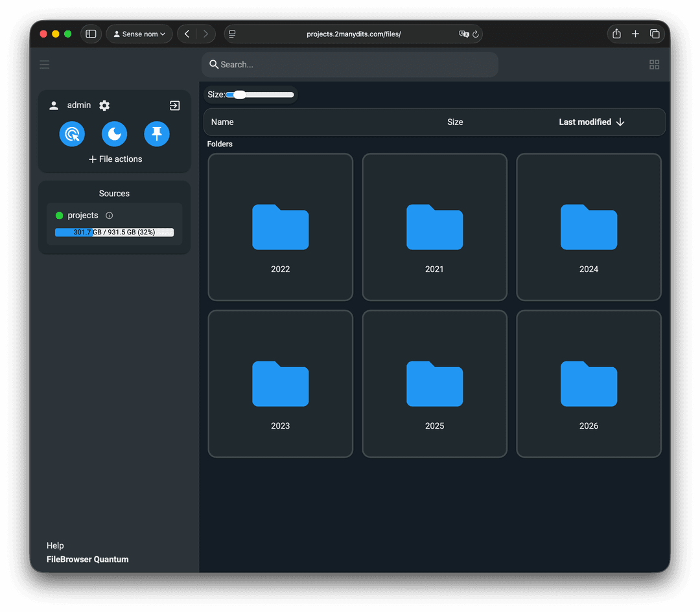Open the Help link
The image size is (700, 612).
pos(55,545)
